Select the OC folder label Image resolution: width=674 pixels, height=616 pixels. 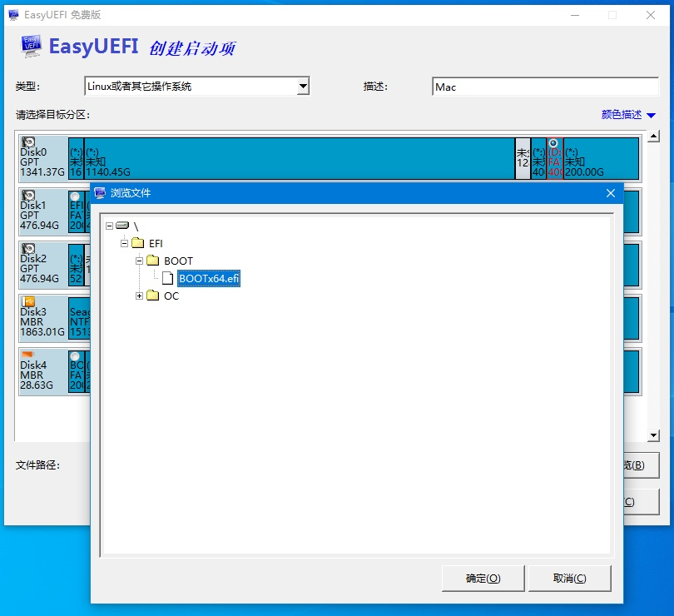[171, 296]
